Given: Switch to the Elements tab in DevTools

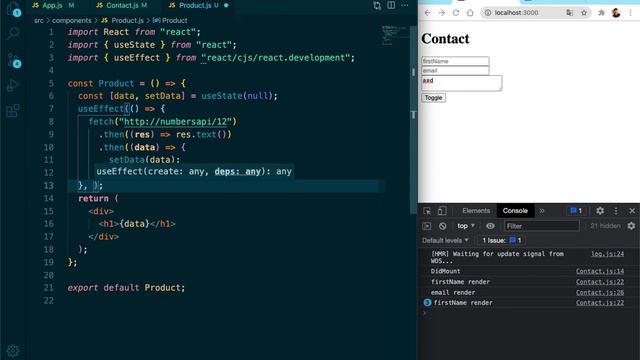Looking at the screenshot, I should click(x=476, y=211).
